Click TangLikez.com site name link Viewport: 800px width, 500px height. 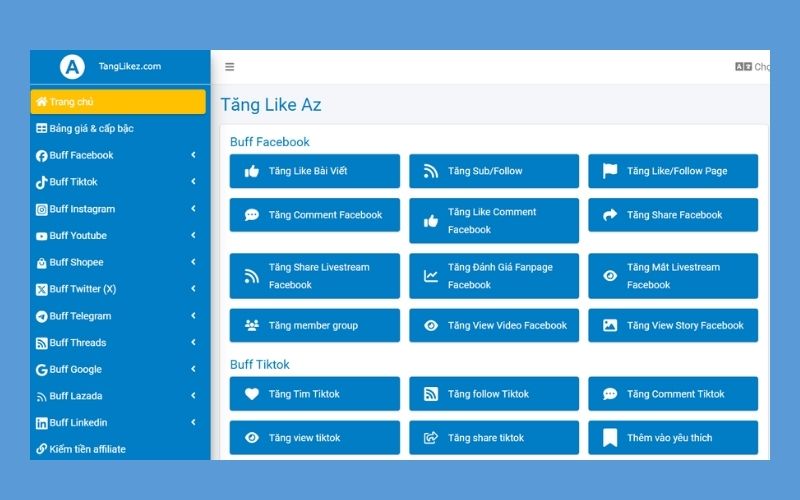[x=130, y=66]
